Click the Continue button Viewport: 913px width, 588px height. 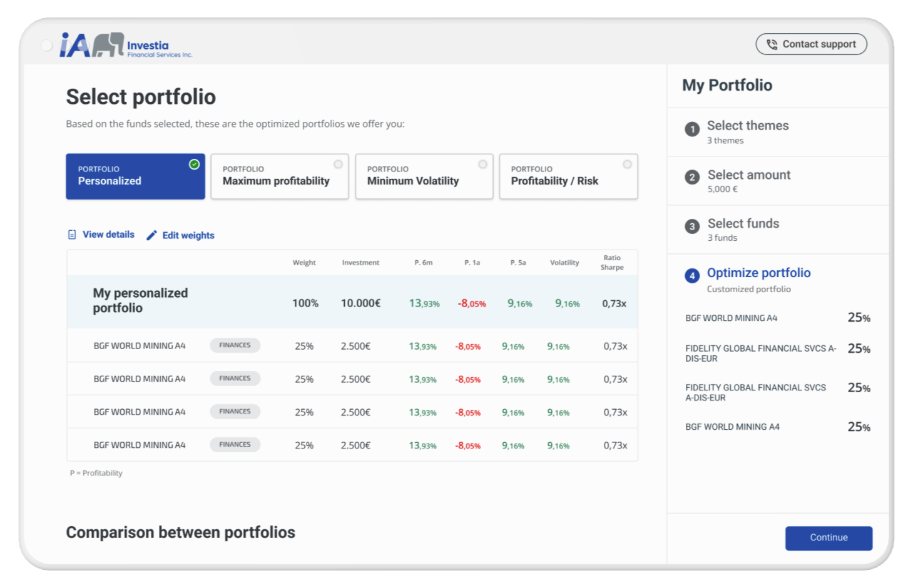click(x=829, y=538)
